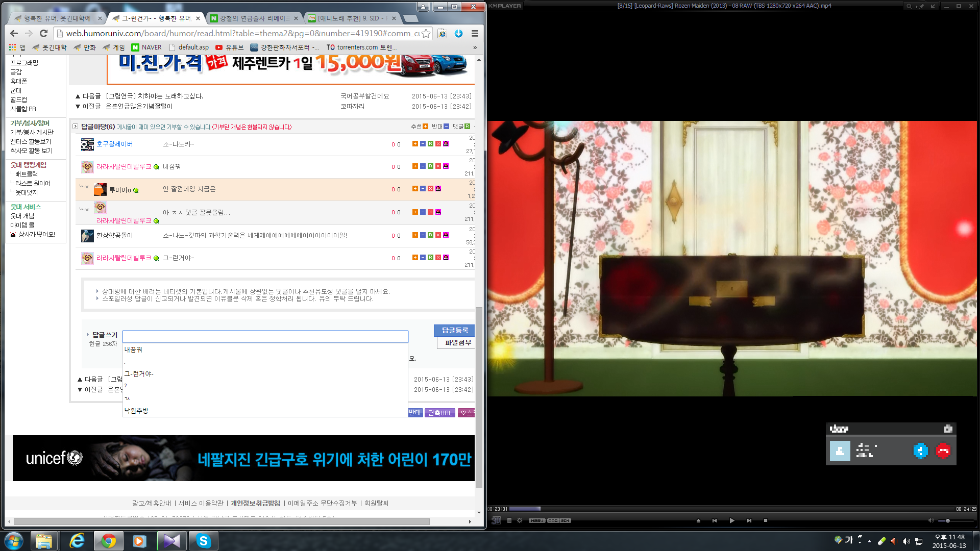The image size is (980, 551).
Task: Upvote the 아 ㅈㅅ 댓글 잘못올림 comment
Action: pyautogui.click(x=415, y=212)
